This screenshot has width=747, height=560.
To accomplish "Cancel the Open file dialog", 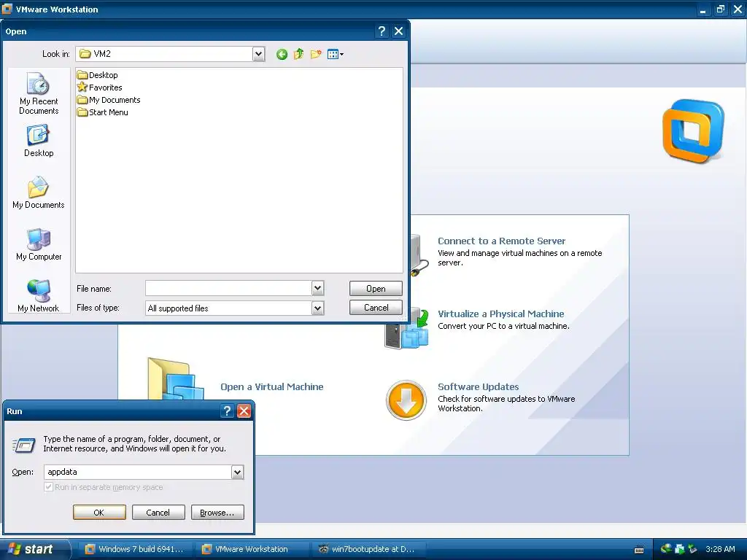I will coord(376,308).
